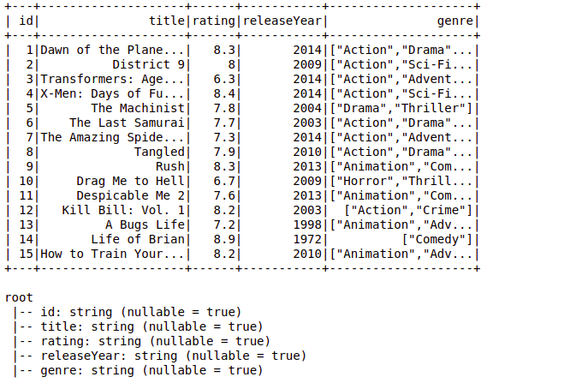
Task: Select the ["Drama","Thriller"] genre cell
Action: click(401, 108)
